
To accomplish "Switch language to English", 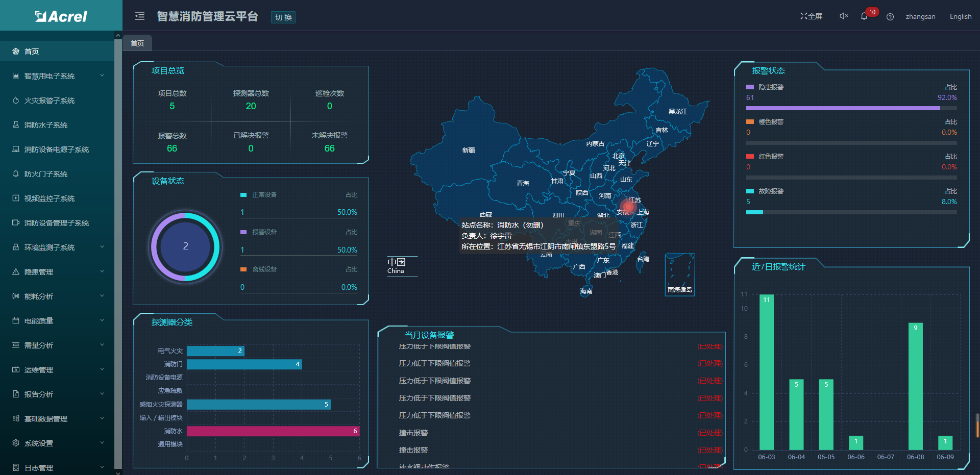I will point(960,16).
